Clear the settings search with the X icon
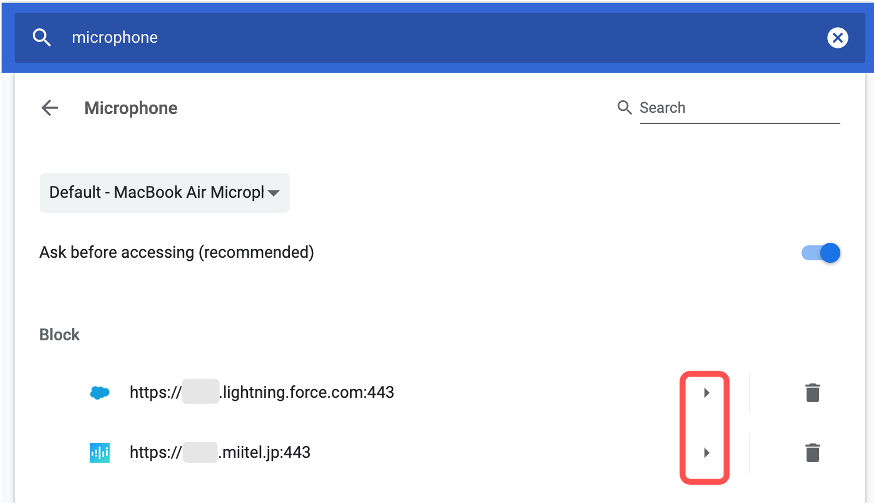Viewport: 874px width, 504px height. click(837, 38)
